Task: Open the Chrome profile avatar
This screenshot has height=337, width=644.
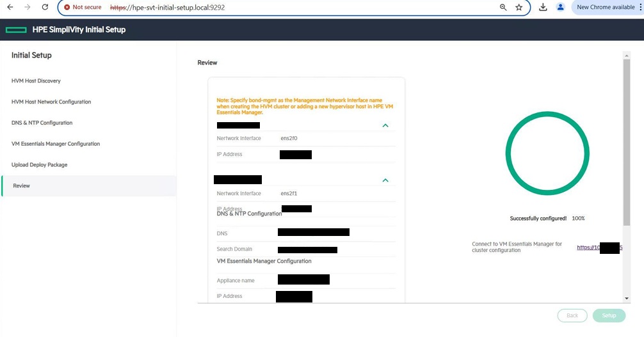Action: (560, 7)
